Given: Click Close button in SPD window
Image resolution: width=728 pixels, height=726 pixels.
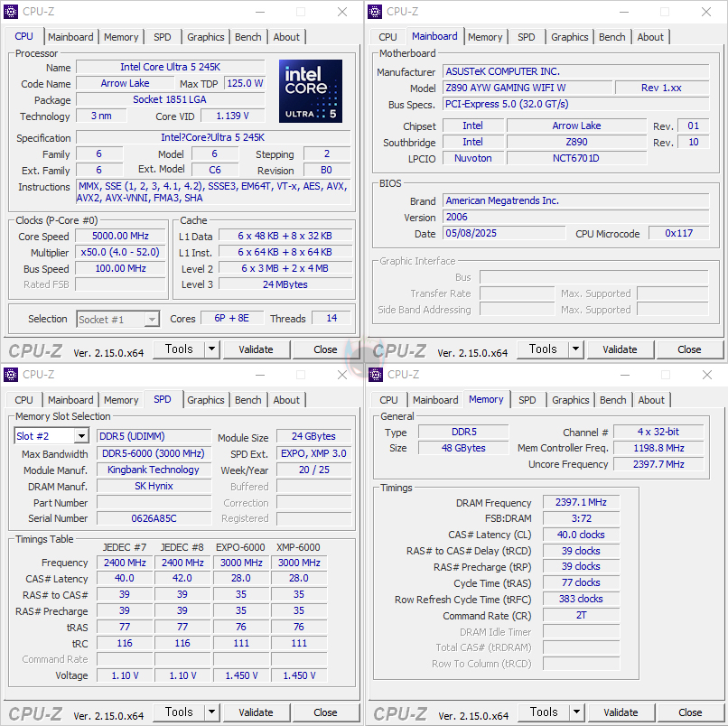Looking at the screenshot, I should tap(325, 712).
